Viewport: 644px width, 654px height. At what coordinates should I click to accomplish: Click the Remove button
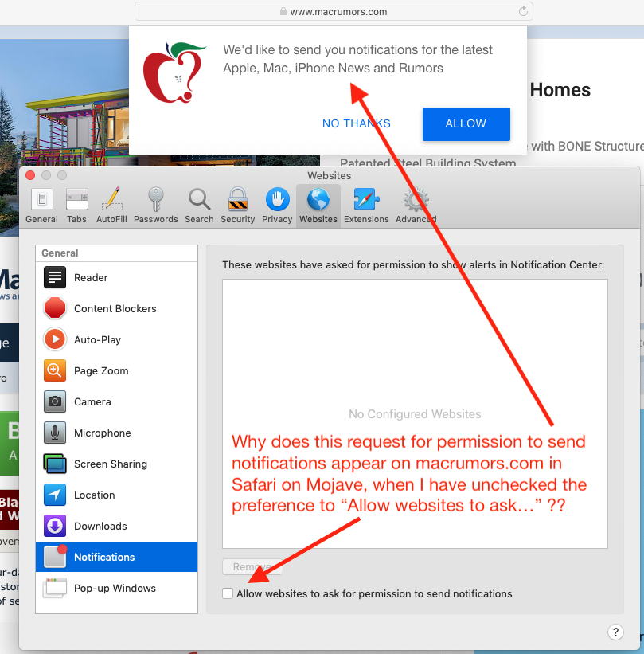click(252, 567)
